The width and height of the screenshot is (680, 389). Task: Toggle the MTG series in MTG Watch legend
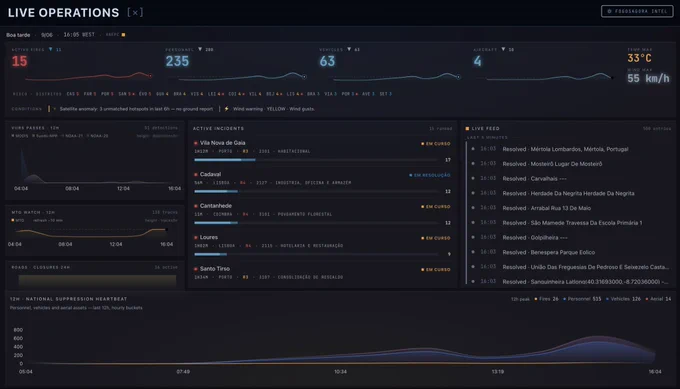tap(18, 220)
